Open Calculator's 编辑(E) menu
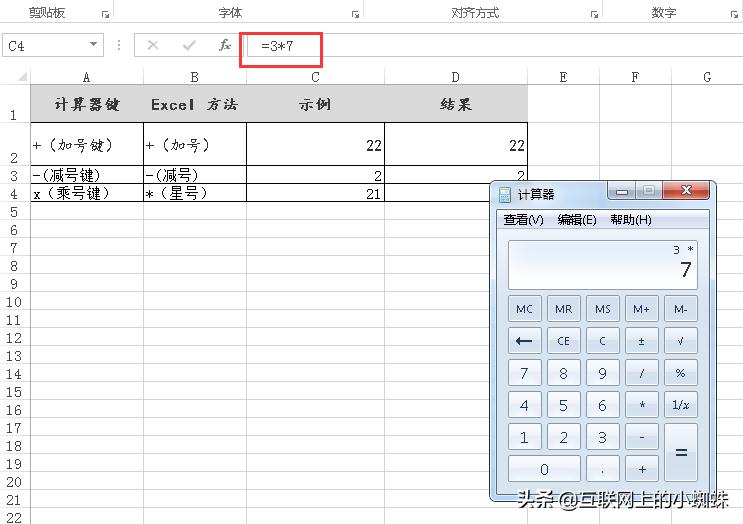Screen dimensions: 743x524 coord(577,219)
